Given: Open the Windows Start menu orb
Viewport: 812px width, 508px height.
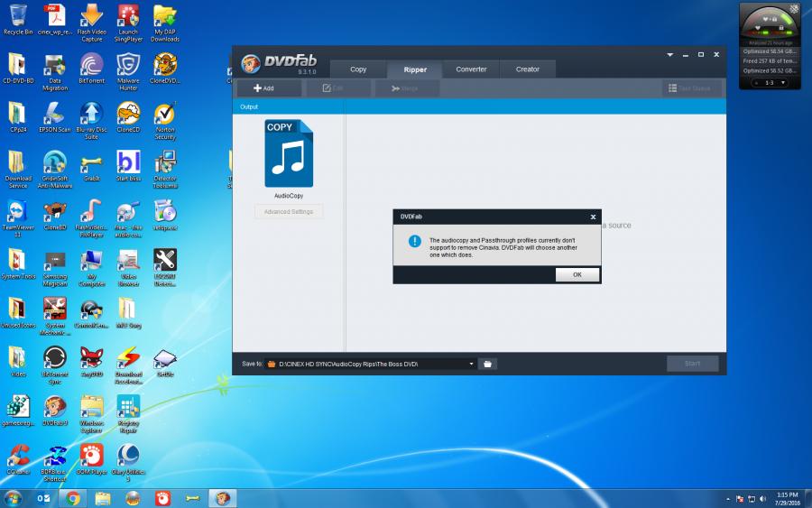Looking at the screenshot, I should point(13,498).
